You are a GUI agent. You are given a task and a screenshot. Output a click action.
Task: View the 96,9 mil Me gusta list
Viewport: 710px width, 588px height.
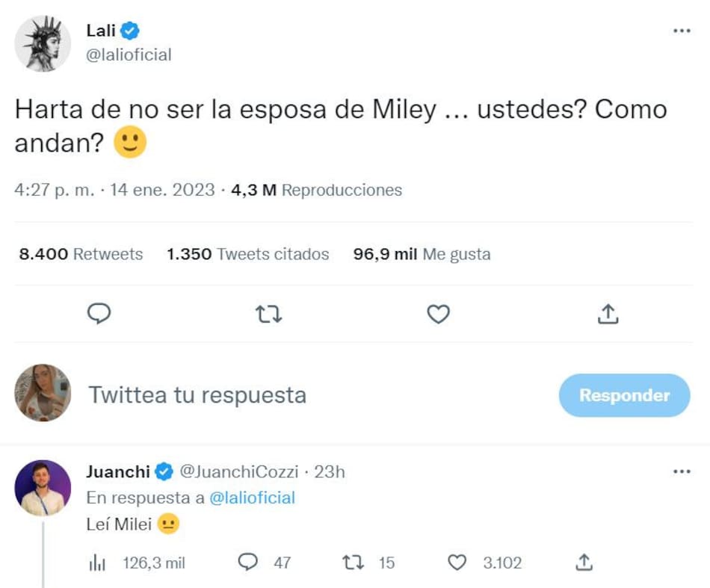[422, 254]
